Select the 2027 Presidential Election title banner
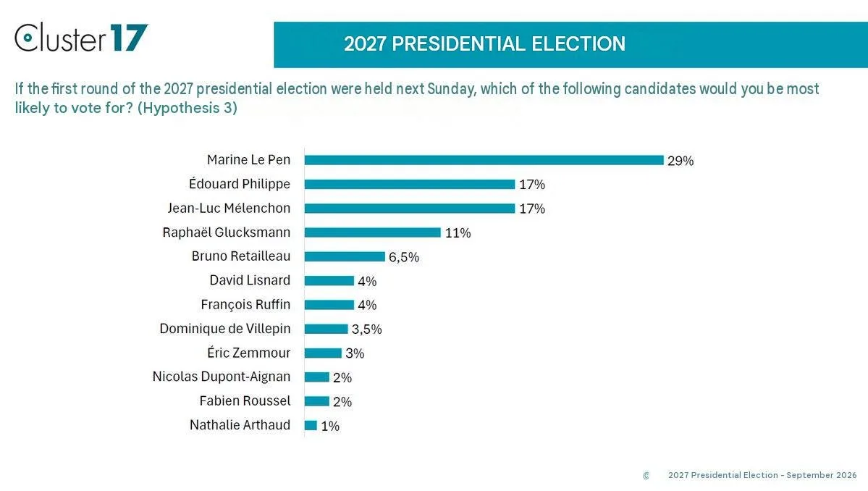This screenshot has height=491, width=868. tap(570, 45)
